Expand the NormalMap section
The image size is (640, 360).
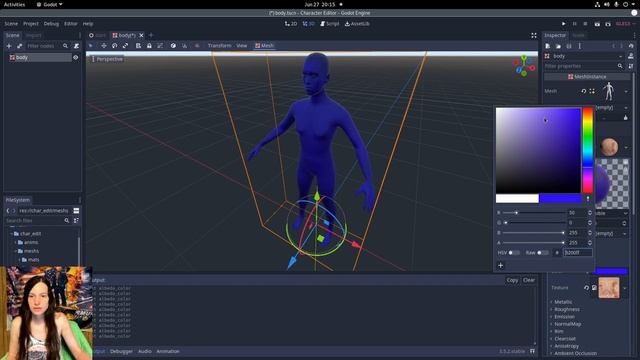(x=567, y=324)
